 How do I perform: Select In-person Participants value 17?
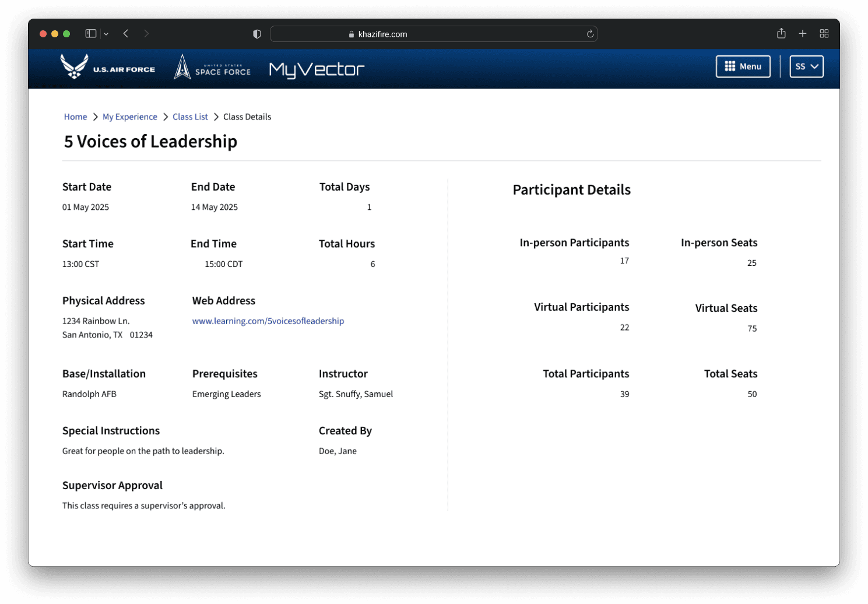(624, 261)
